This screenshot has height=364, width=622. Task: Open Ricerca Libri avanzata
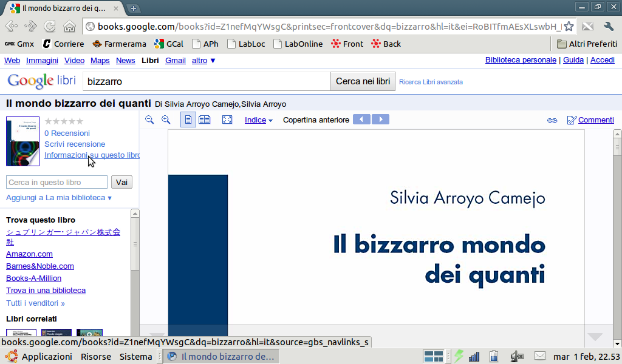pos(431,82)
